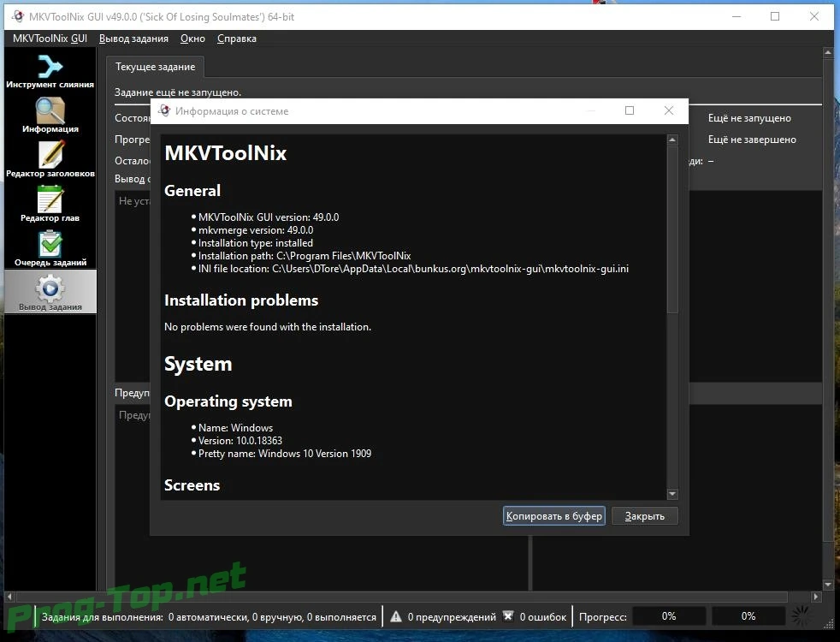Screen dimensions: 840x642
Task: Click the 'Operating system' heading
Action: coord(228,401)
